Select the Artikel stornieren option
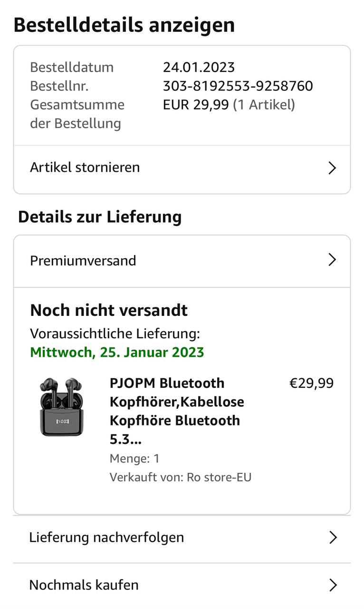The height and width of the screenshot is (609, 364). 85,167
